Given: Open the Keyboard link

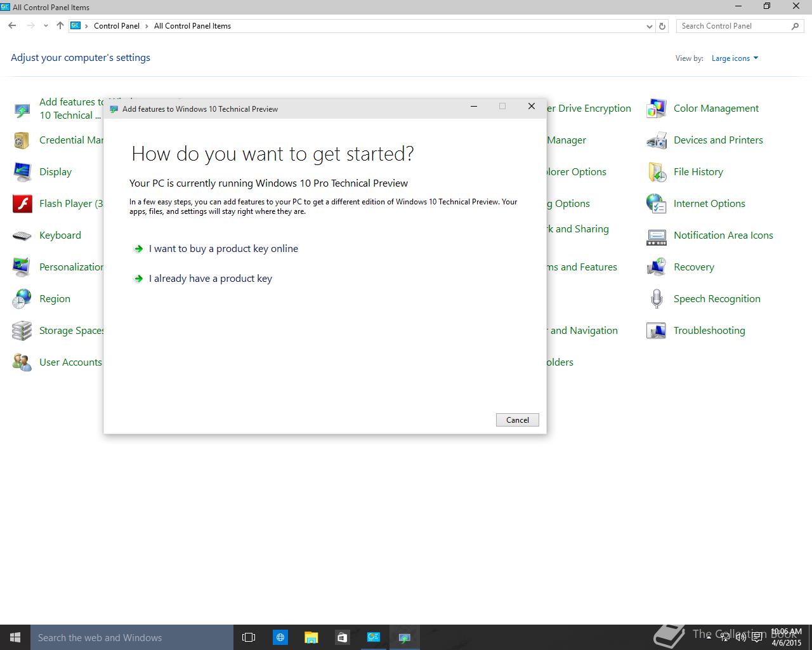Looking at the screenshot, I should point(60,235).
